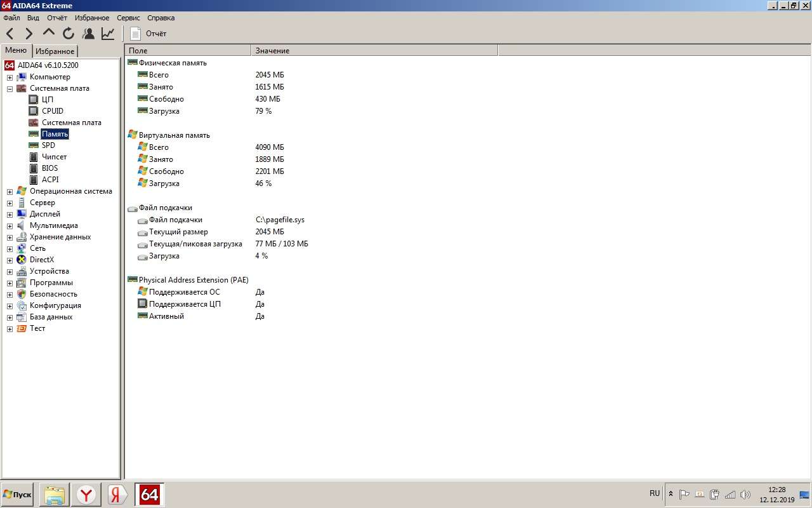Expand the Компьютер tree node
The image size is (812, 508).
[10, 77]
